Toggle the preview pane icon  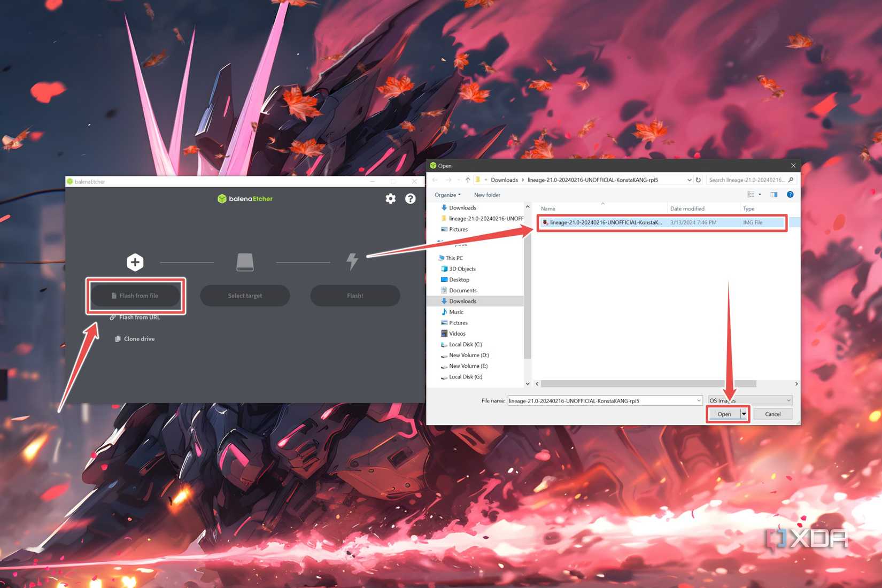773,195
